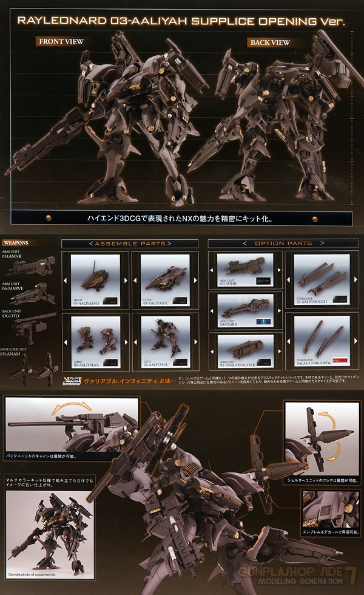
Task: Click left orange dot on Japanese caption bar
Action: [x=49, y=218]
